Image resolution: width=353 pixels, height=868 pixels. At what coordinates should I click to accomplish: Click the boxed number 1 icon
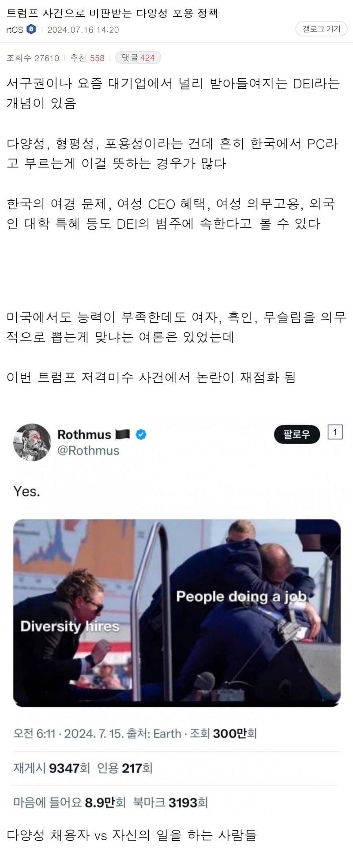[335, 432]
